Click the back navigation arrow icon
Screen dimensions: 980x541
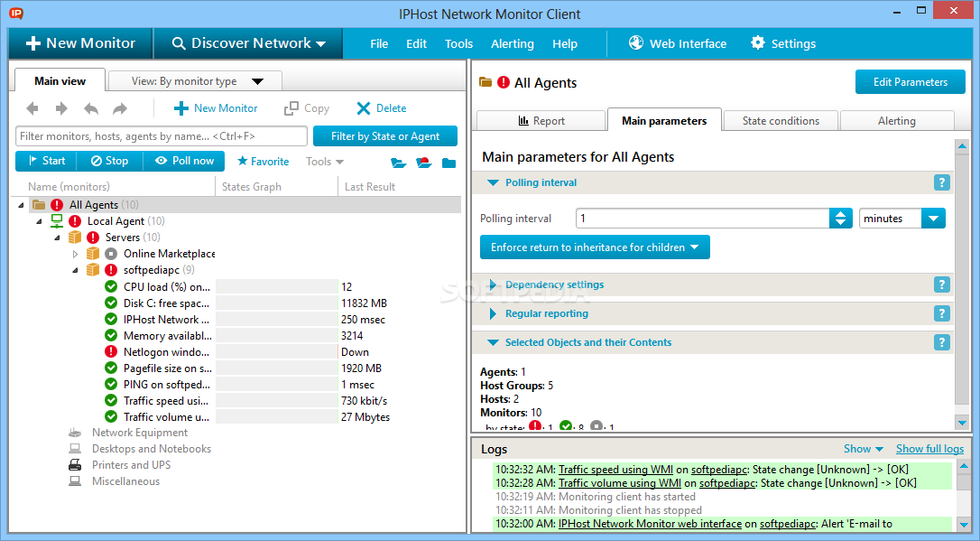(x=32, y=108)
